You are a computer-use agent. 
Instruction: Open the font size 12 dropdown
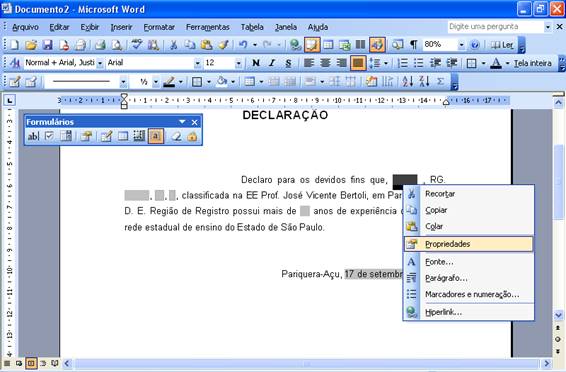(238, 63)
